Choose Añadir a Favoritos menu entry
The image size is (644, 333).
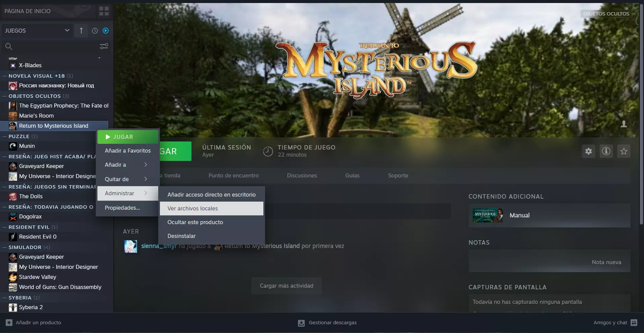128,151
